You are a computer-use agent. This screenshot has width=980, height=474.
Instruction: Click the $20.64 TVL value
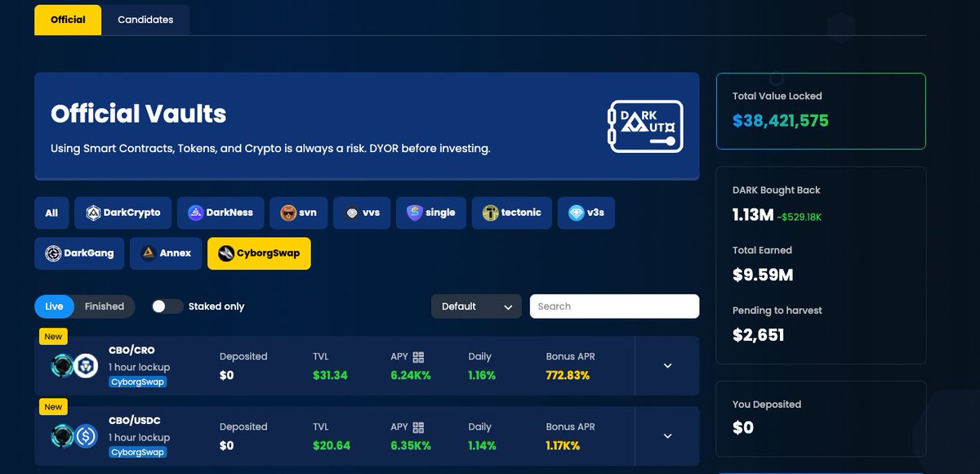click(332, 445)
